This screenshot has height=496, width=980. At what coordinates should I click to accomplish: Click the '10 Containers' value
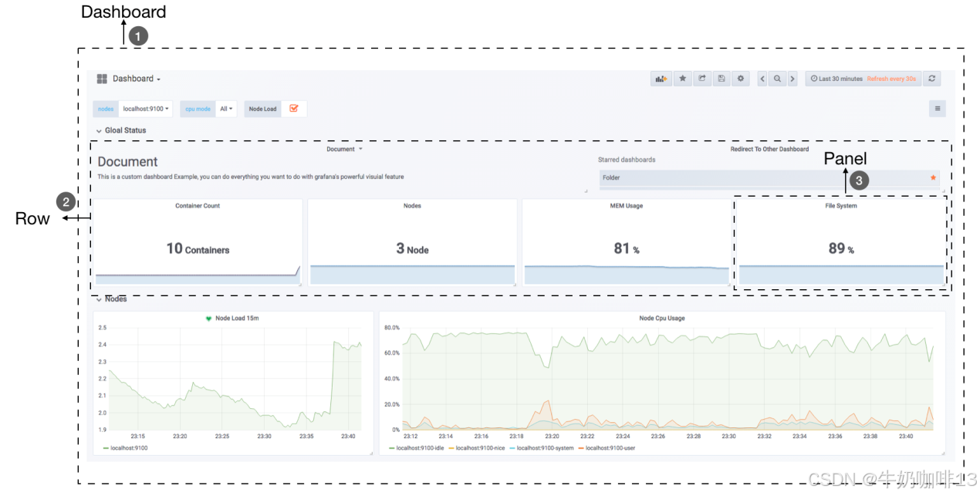point(198,248)
